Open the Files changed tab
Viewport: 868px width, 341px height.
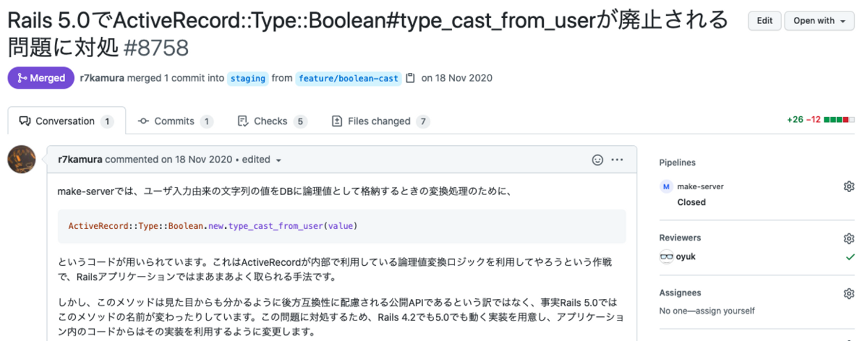(380, 121)
